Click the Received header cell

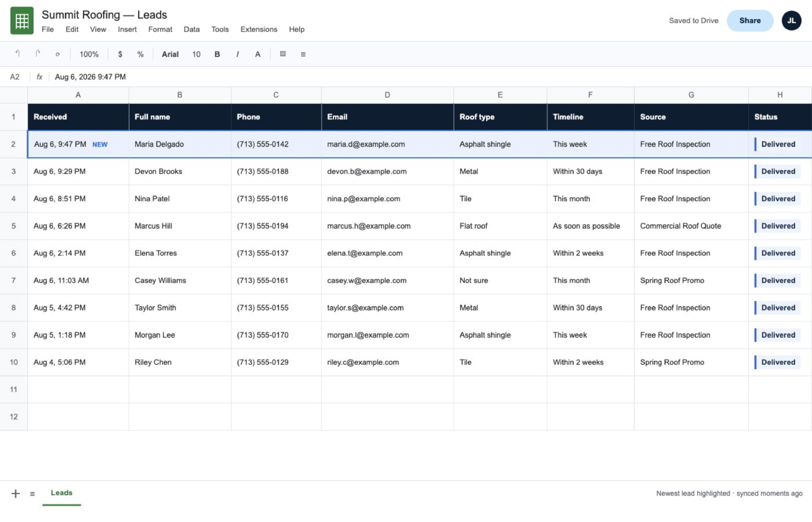click(78, 117)
